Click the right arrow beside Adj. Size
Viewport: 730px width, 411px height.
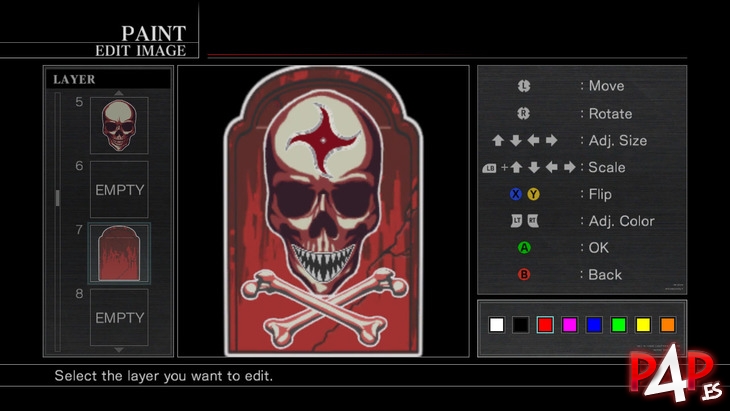(552, 140)
